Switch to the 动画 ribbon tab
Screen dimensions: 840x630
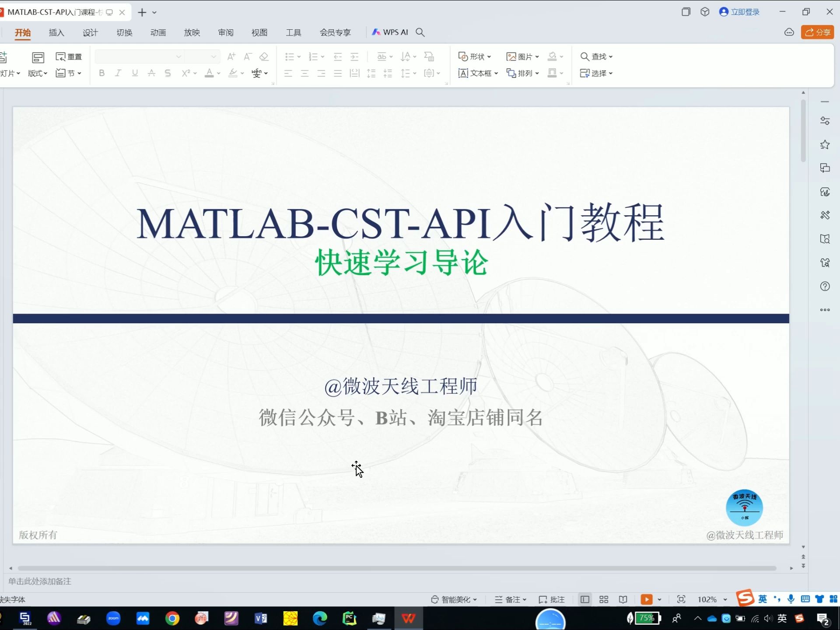pyautogui.click(x=158, y=32)
